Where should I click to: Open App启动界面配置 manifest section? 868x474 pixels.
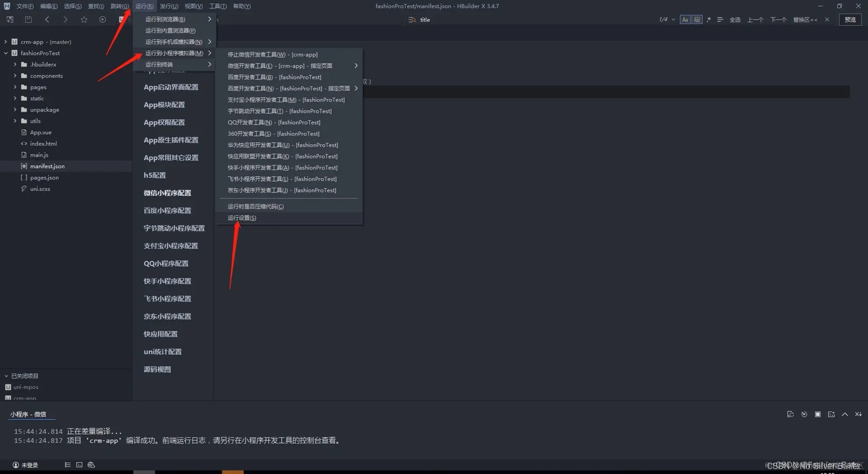pos(171,87)
